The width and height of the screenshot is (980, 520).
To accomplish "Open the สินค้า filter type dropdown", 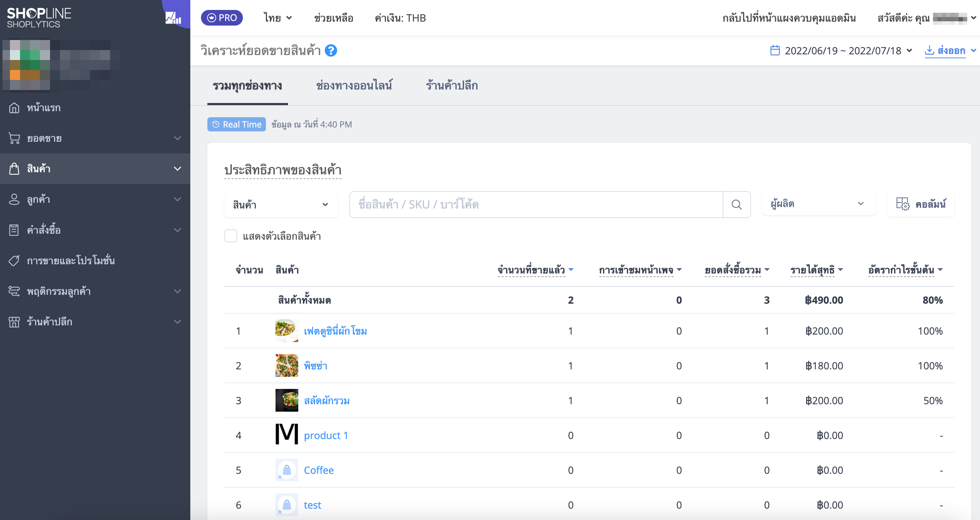I will 281,205.
